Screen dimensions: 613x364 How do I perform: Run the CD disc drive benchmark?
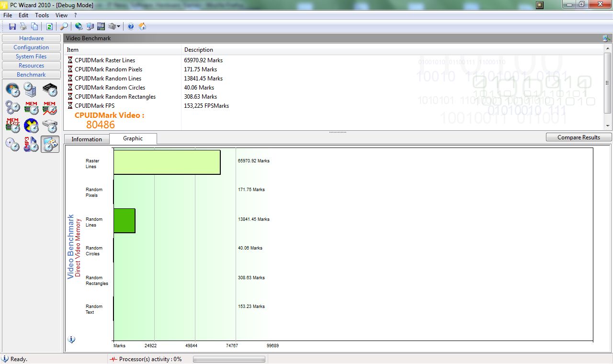(13, 144)
